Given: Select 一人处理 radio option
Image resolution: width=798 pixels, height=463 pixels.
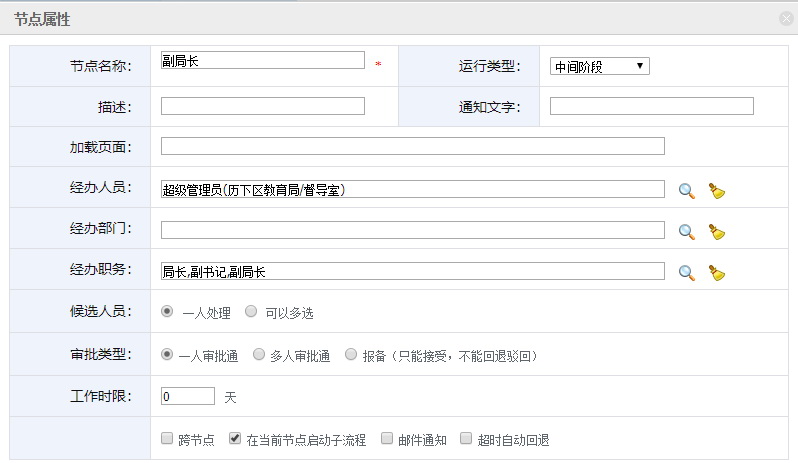Looking at the screenshot, I should pos(167,311).
